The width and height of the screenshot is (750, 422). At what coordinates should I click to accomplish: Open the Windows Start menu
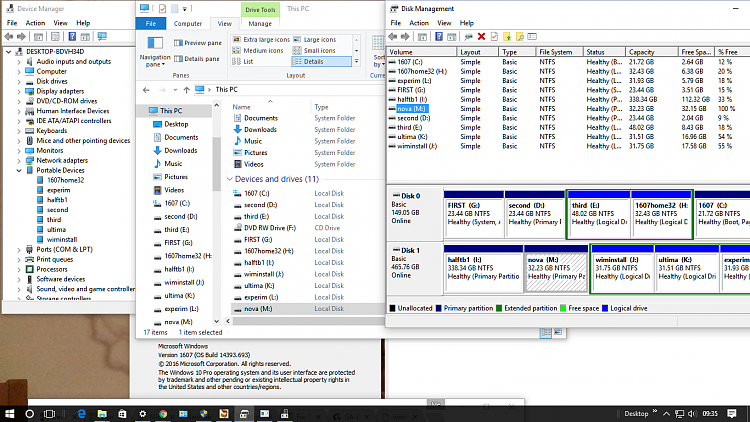(x=9, y=413)
